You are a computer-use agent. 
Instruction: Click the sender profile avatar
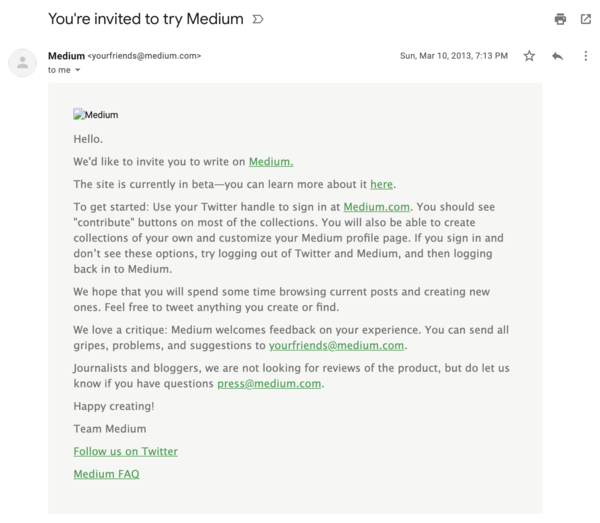coord(22,62)
